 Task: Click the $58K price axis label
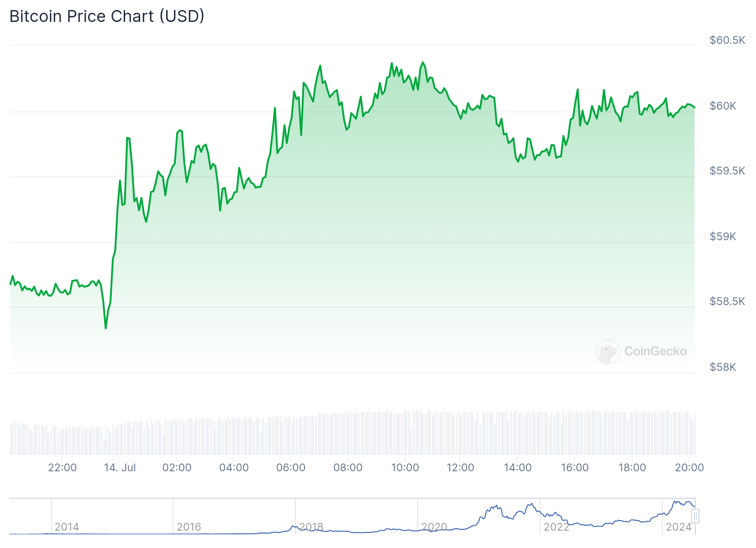pos(723,367)
